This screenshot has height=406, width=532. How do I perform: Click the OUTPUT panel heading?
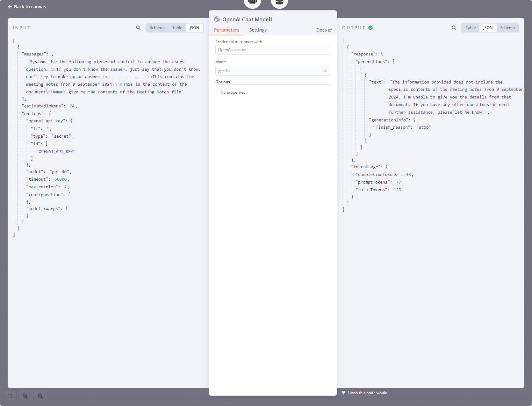pos(354,28)
